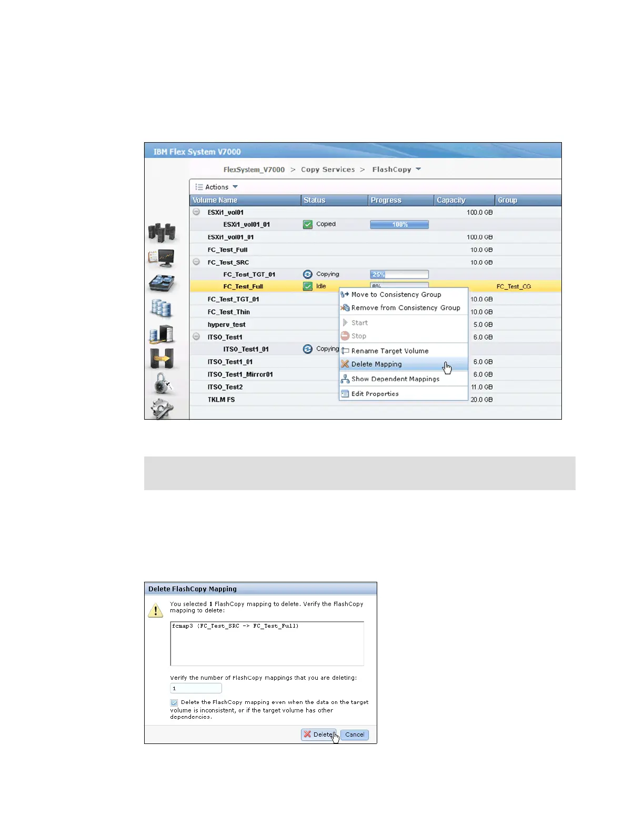Image resolution: width=644 pixels, height=834 pixels.
Task: Choose Stop in the context menu
Action: pos(404,336)
